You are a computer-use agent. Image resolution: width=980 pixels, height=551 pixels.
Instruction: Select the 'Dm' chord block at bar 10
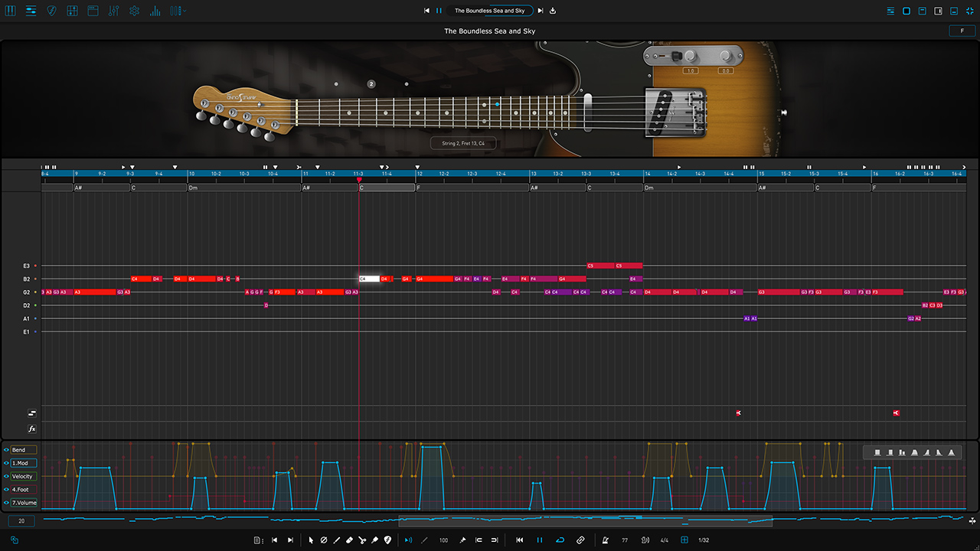244,187
